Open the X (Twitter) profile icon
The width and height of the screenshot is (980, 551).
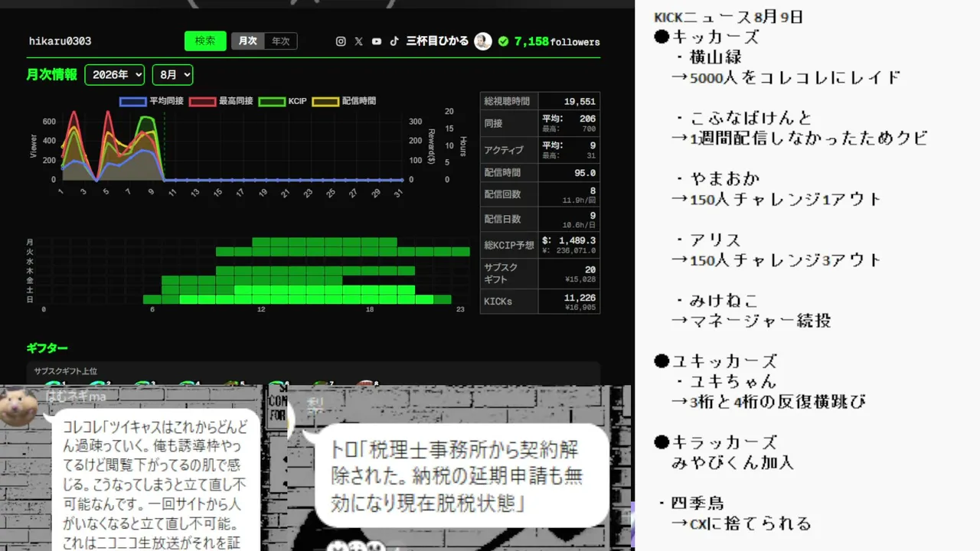click(x=359, y=41)
